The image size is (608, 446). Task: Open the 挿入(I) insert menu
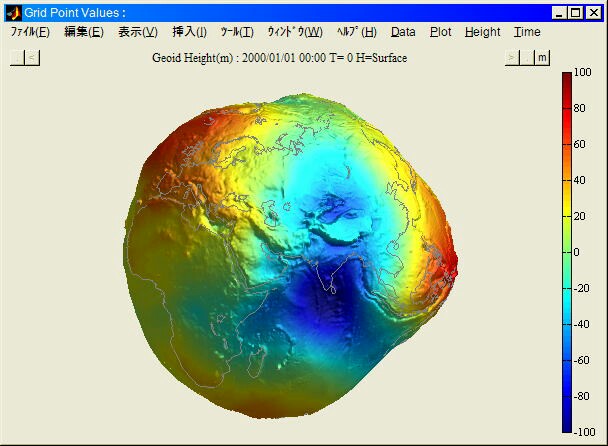(189, 32)
